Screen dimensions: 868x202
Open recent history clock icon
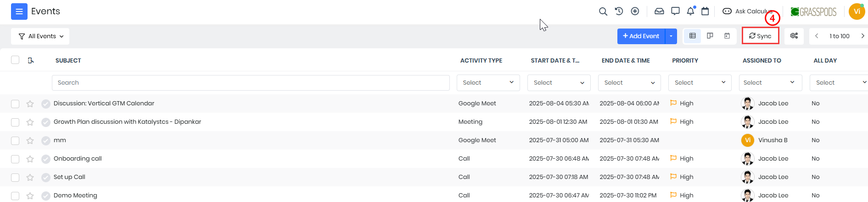pyautogui.click(x=619, y=11)
